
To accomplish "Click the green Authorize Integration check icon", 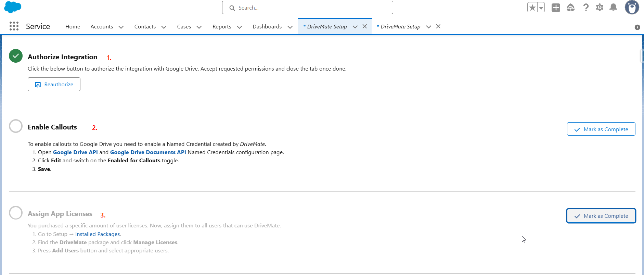I will click(x=16, y=56).
